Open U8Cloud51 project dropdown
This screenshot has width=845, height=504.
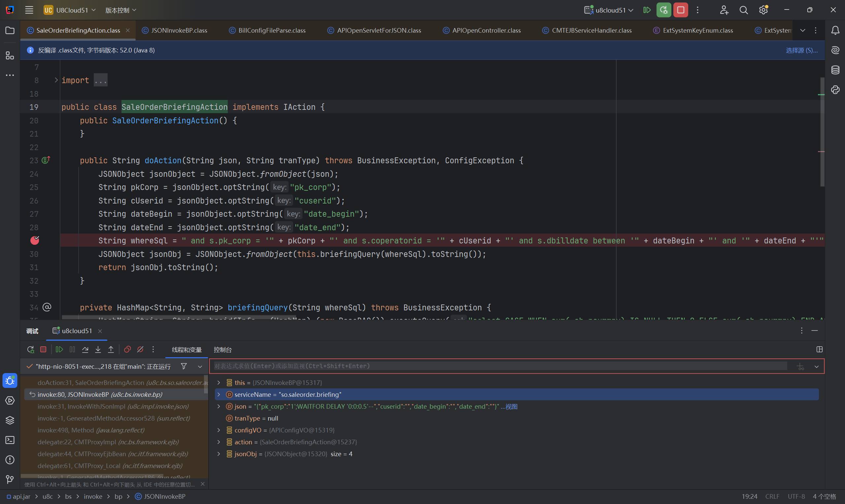click(70, 10)
